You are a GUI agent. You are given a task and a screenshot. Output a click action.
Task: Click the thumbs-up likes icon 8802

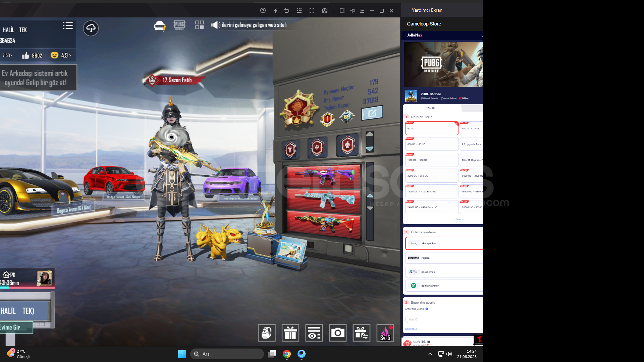click(x=26, y=56)
